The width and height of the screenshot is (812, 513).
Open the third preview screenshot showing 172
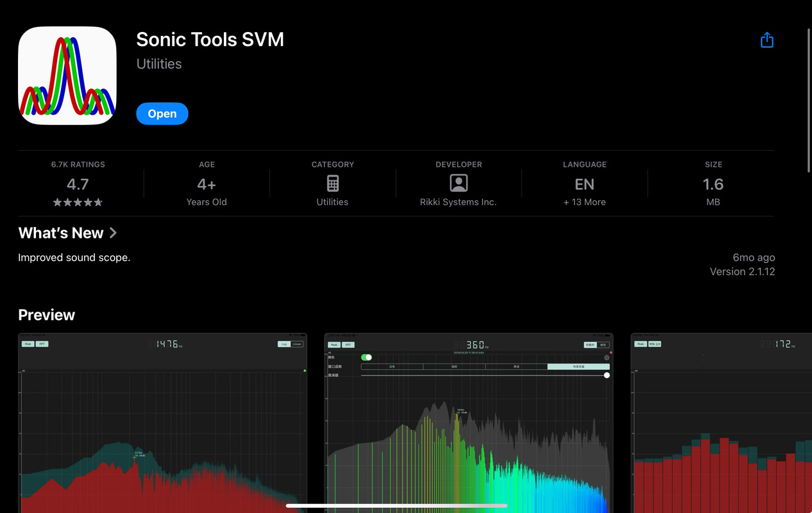coord(722,423)
